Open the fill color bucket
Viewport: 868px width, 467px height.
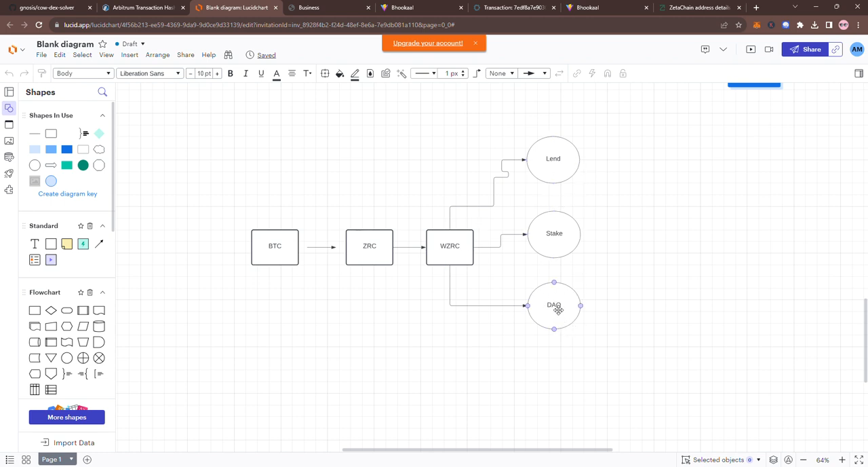coord(340,73)
